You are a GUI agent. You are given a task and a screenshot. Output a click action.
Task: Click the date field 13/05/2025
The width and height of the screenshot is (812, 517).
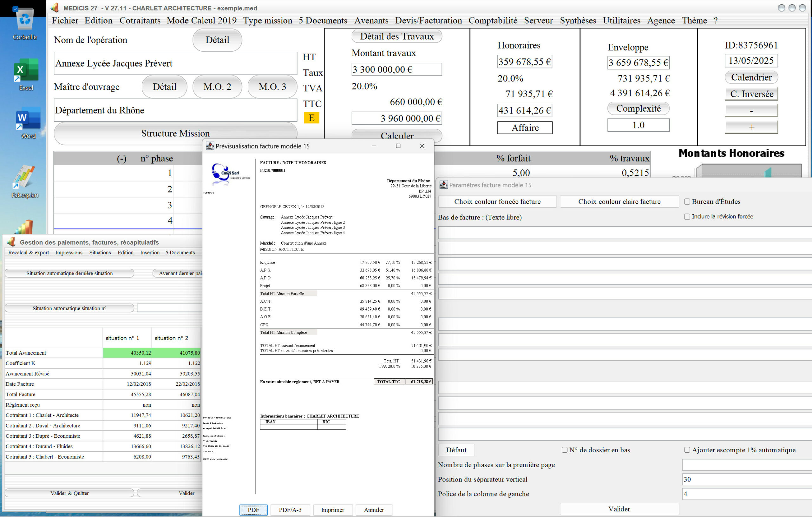pos(751,61)
